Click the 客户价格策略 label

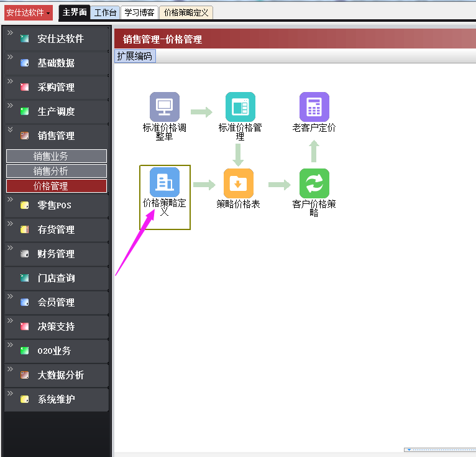[314, 208]
